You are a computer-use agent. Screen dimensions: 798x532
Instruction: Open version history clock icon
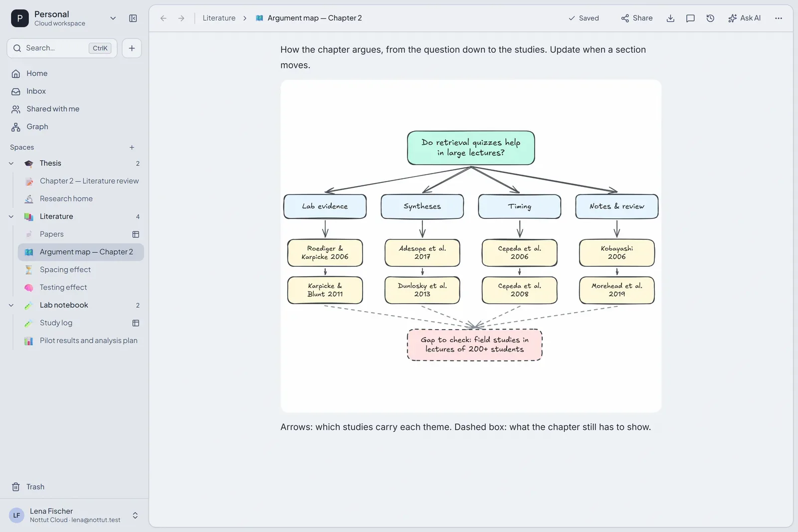tap(711, 18)
